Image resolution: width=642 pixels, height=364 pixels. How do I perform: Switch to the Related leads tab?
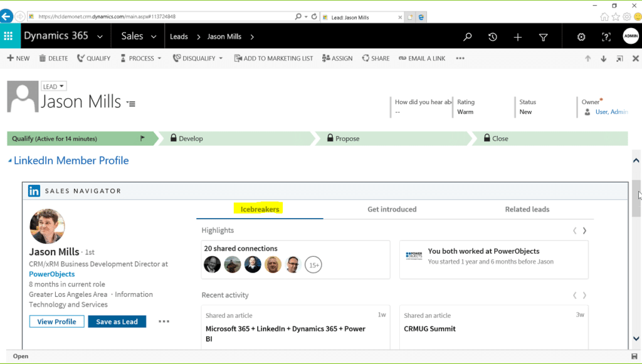click(x=527, y=209)
